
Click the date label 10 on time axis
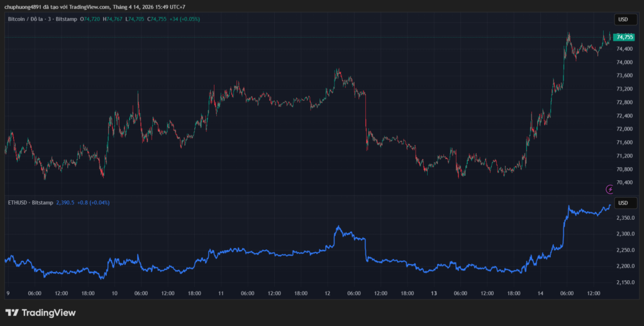tap(114, 293)
